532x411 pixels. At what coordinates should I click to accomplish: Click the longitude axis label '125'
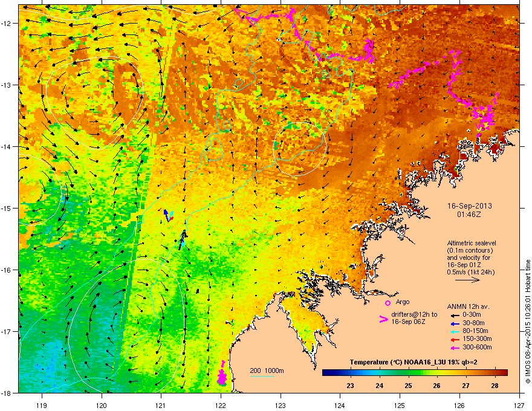400,405
